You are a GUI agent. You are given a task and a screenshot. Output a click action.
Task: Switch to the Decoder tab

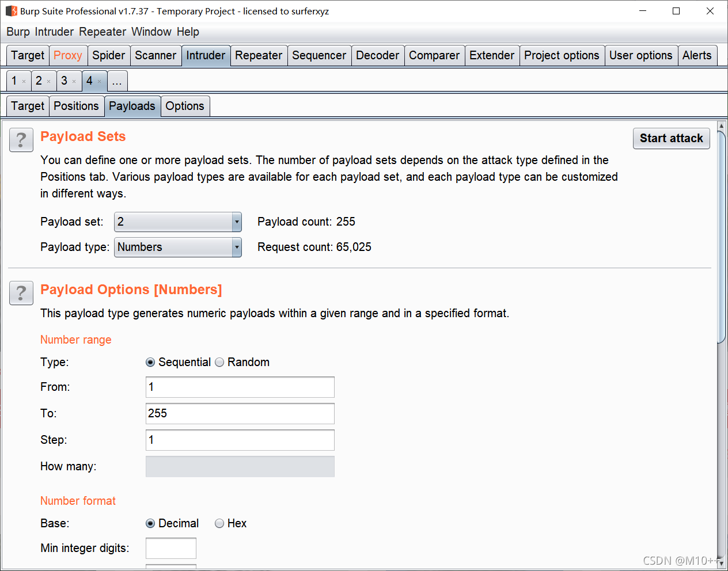click(377, 55)
